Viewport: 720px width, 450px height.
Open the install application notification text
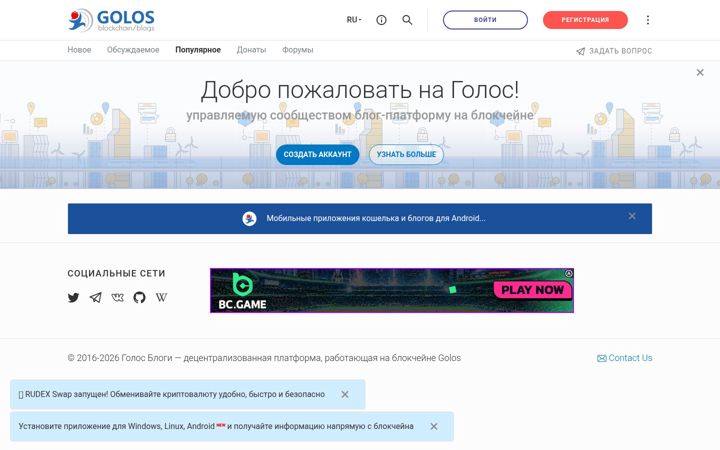coord(216,427)
